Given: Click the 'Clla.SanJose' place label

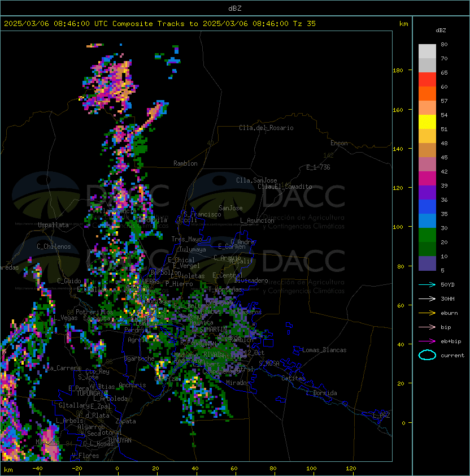Looking at the screenshot, I should tap(256, 180).
